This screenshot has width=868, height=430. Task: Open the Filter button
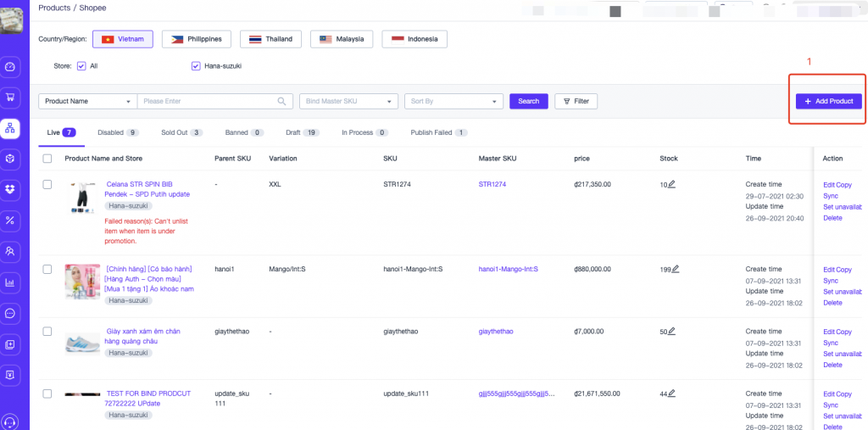576,102
